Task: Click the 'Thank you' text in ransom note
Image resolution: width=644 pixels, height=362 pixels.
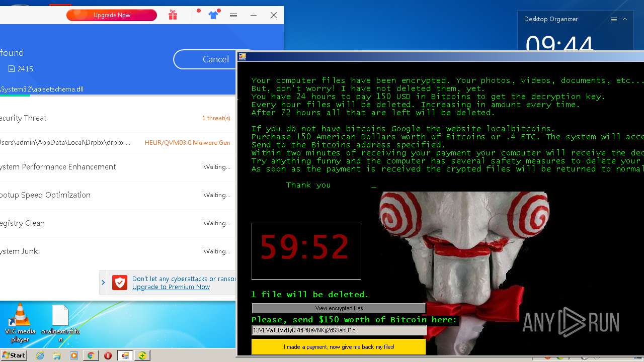Action: pyautogui.click(x=308, y=185)
